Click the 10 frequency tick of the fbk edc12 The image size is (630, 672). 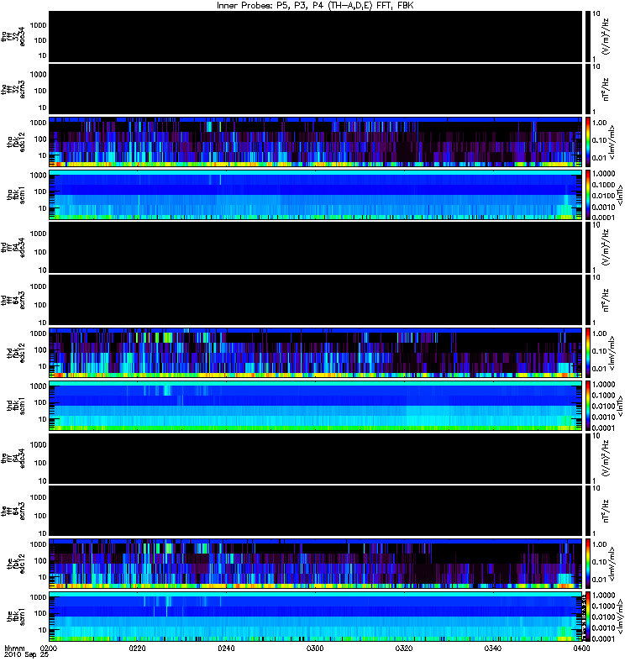pos(42,577)
